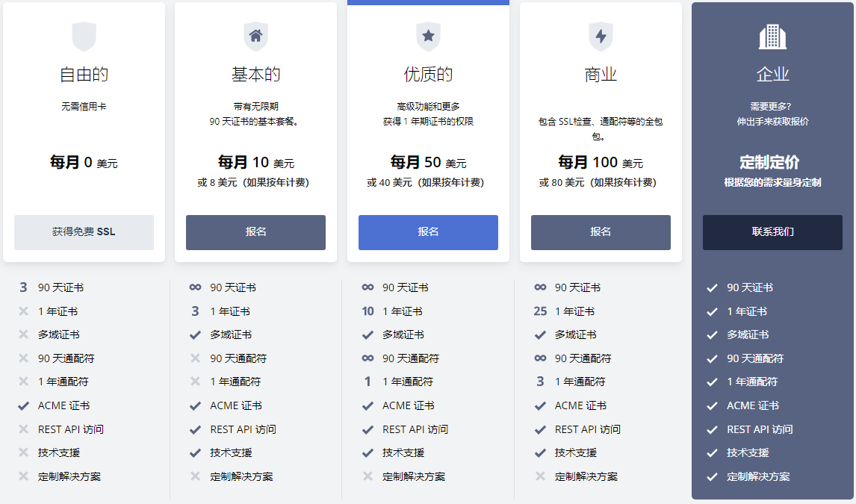
Task: Click the 定制定价 label on 企业 card
Action: click(x=772, y=162)
